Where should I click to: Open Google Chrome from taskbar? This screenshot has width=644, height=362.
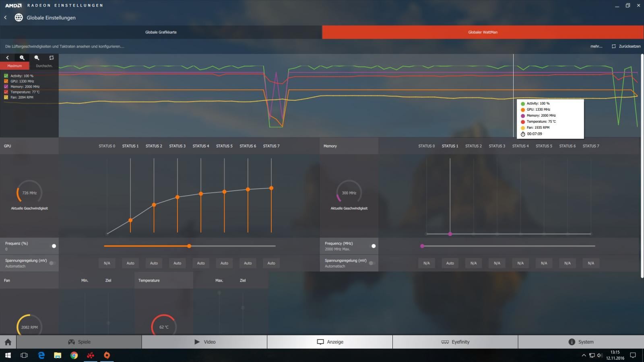(74, 355)
